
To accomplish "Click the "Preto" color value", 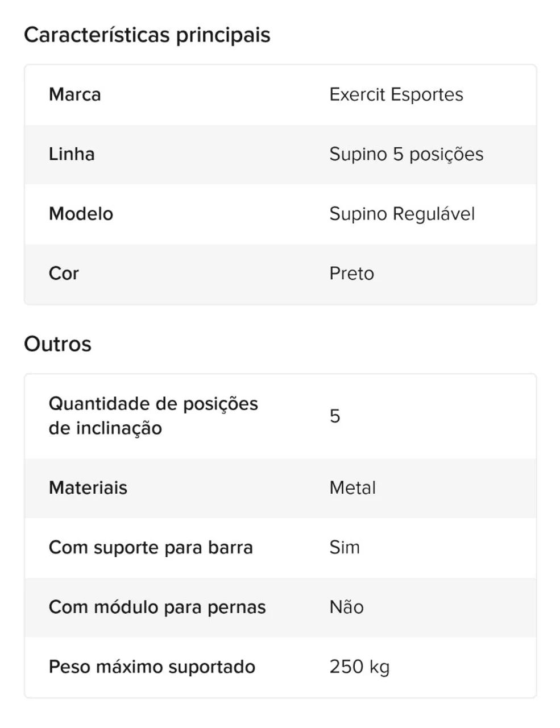I will (x=352, y=274).
